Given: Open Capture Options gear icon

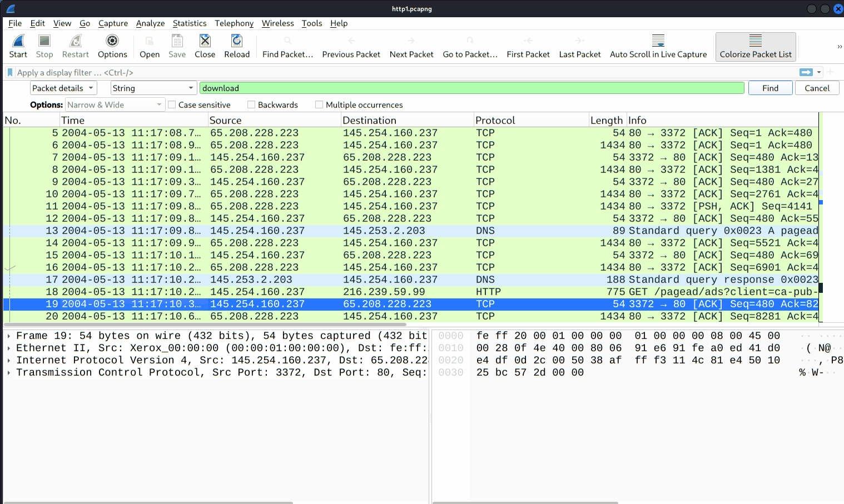Looking at the screenshot, I should coord(112,41).
